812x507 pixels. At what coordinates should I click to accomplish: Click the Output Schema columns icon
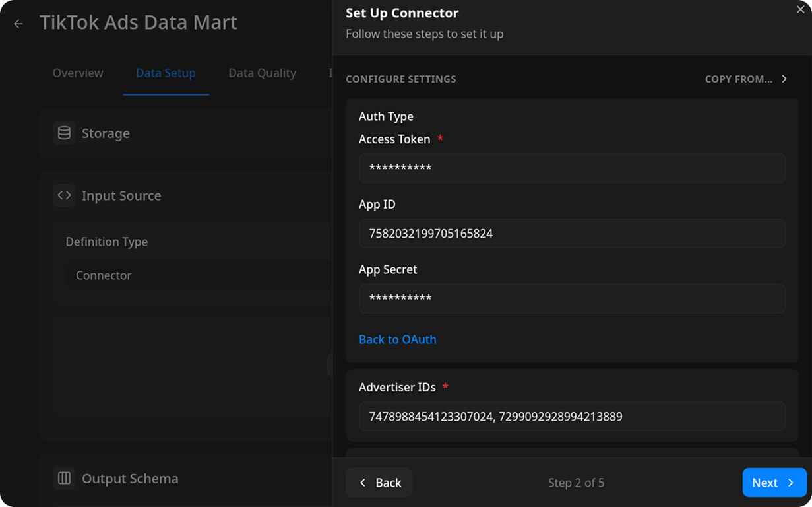pyautogui.click(x=64, y=478)
